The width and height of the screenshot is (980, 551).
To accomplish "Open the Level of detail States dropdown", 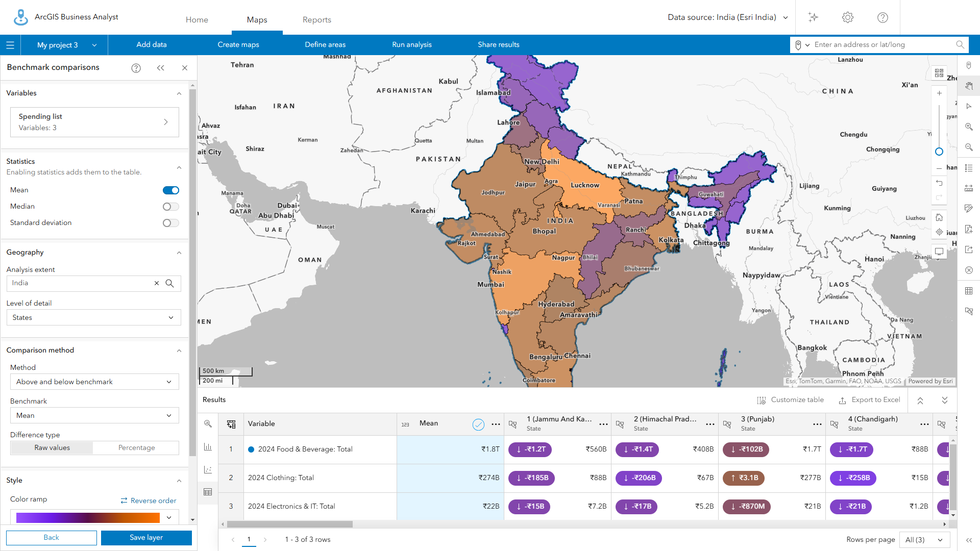I will tap(94, 317).
